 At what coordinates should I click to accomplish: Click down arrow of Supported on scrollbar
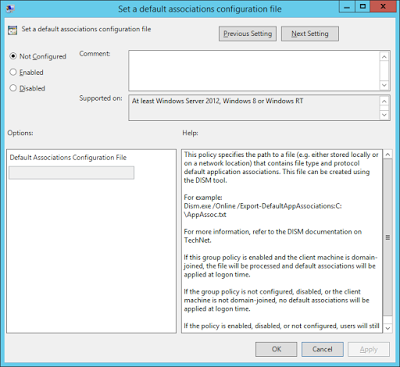point(384,115)
